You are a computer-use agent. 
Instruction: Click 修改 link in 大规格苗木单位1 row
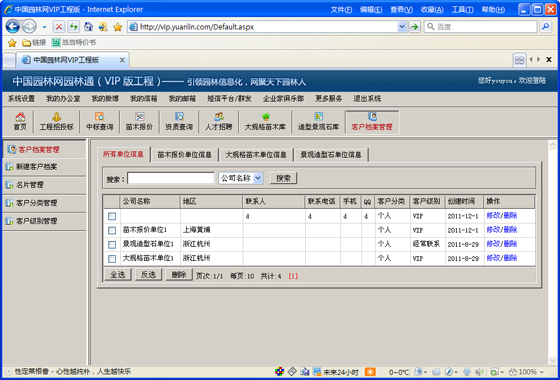[x=493, y=258]
